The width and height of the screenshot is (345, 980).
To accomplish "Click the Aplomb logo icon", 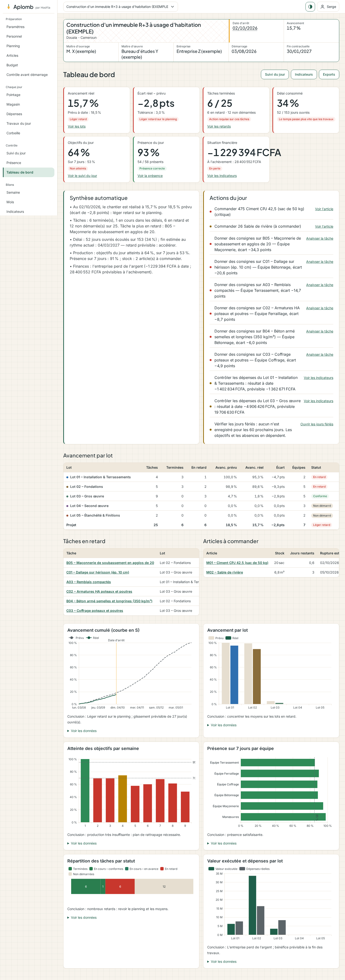I will click(x=8, y=7).
